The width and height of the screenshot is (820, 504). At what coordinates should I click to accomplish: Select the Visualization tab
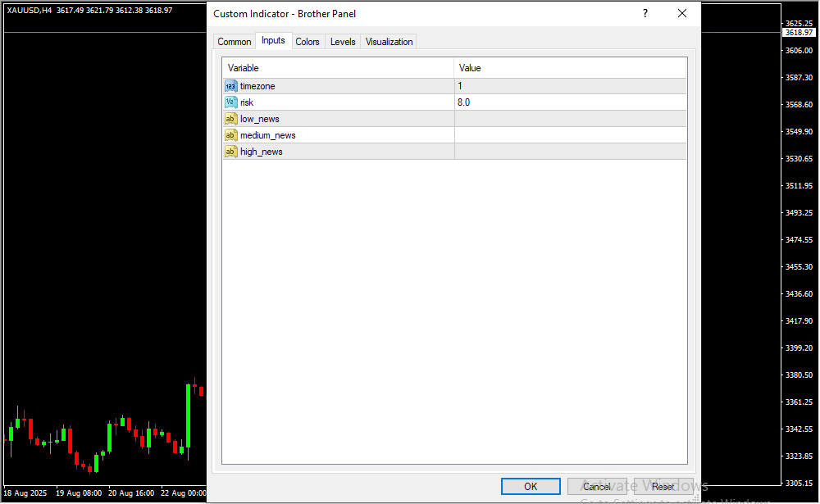pyautogui.click(x=389, y=42)
